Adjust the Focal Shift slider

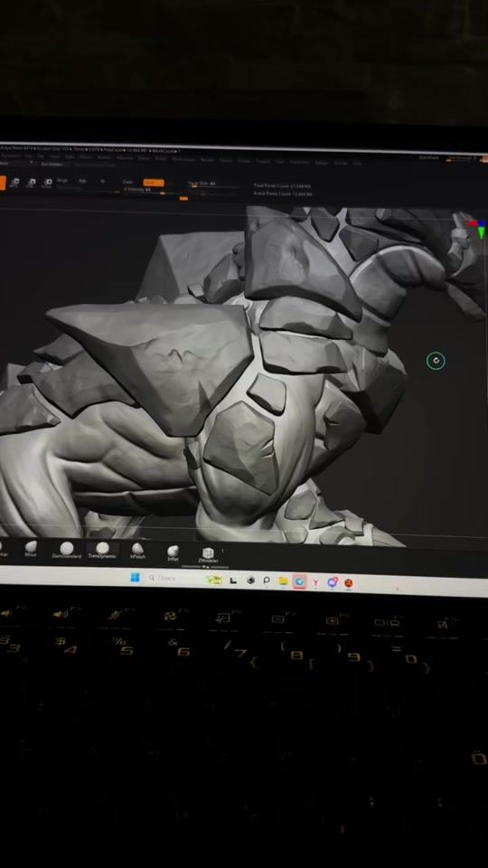(213, 184)
